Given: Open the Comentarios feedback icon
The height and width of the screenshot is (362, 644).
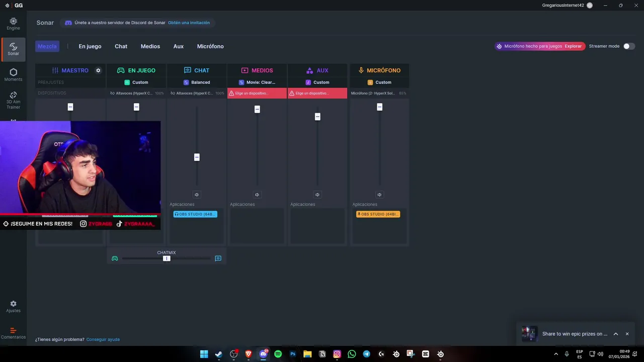Looking at the screenshot, I should coord(13,333).
